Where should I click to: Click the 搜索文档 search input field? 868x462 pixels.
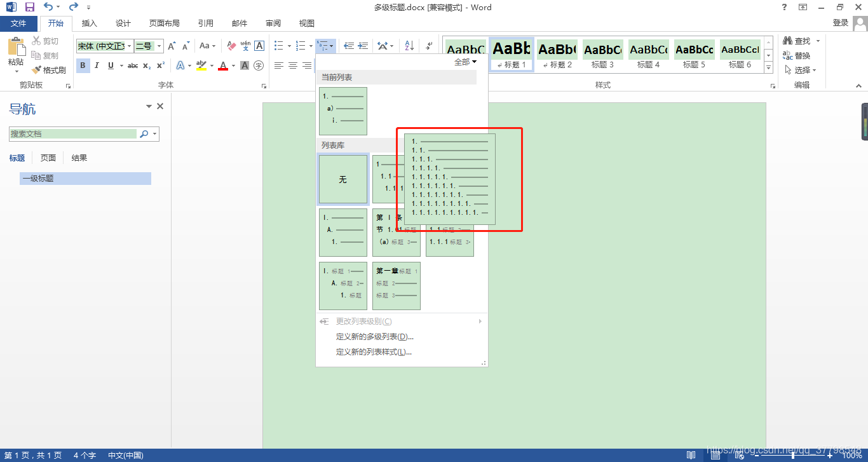74,134
